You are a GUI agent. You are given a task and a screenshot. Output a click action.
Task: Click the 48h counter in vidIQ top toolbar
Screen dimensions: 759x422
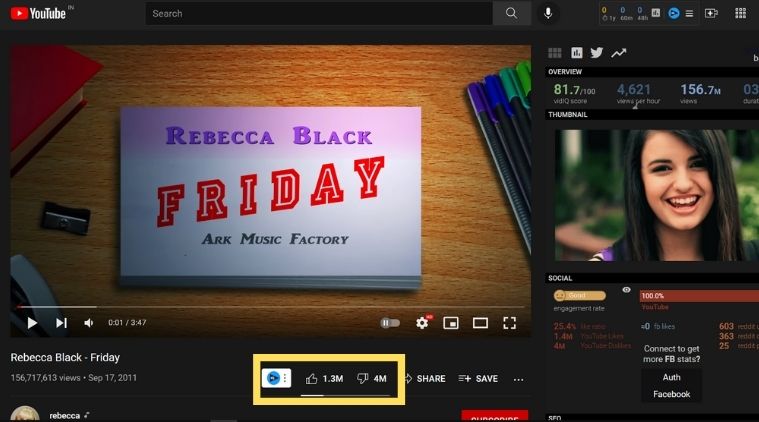coord(642,14)
